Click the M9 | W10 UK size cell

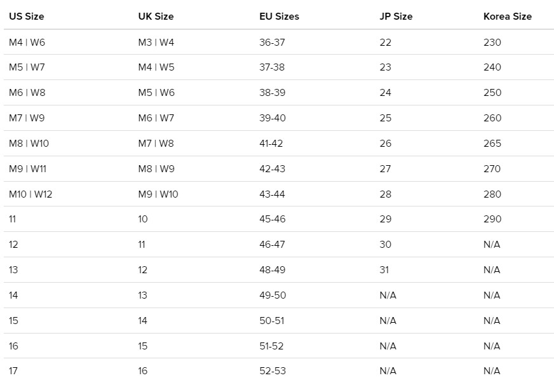tap(158, 194)
